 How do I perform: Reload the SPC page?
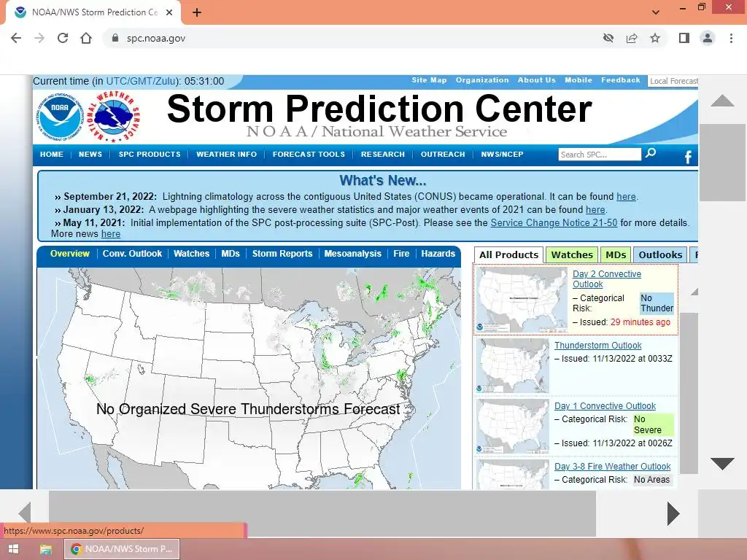63,38
